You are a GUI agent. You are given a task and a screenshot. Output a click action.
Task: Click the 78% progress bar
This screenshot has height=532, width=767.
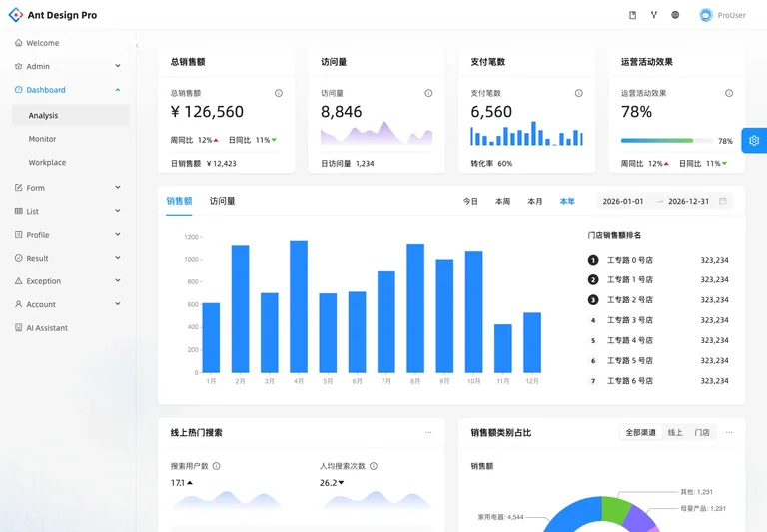coord(667,141)
